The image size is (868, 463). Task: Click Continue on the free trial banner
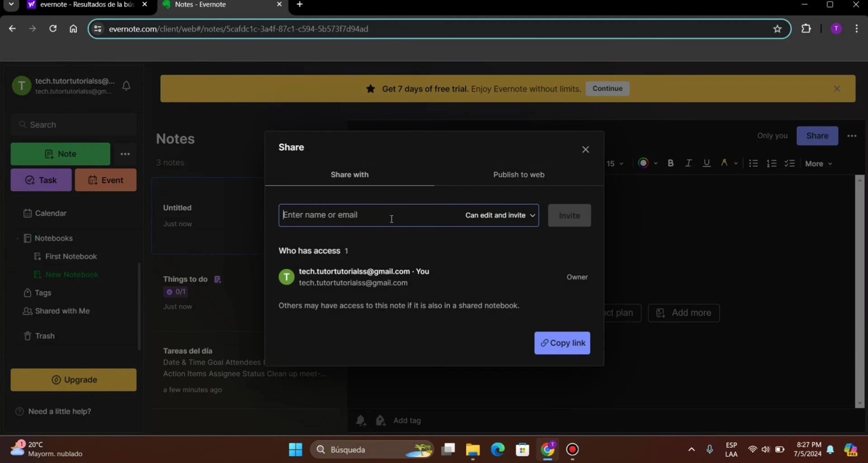tap(607, 89)
